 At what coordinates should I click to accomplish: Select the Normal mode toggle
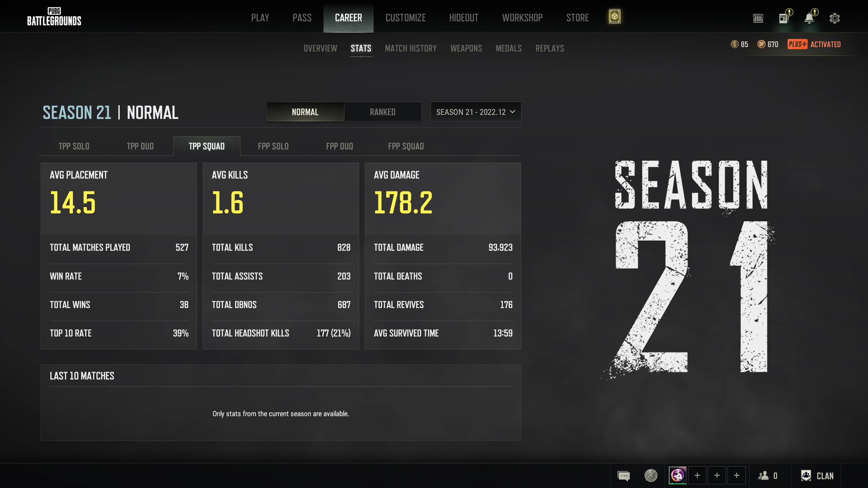(305, 112)
